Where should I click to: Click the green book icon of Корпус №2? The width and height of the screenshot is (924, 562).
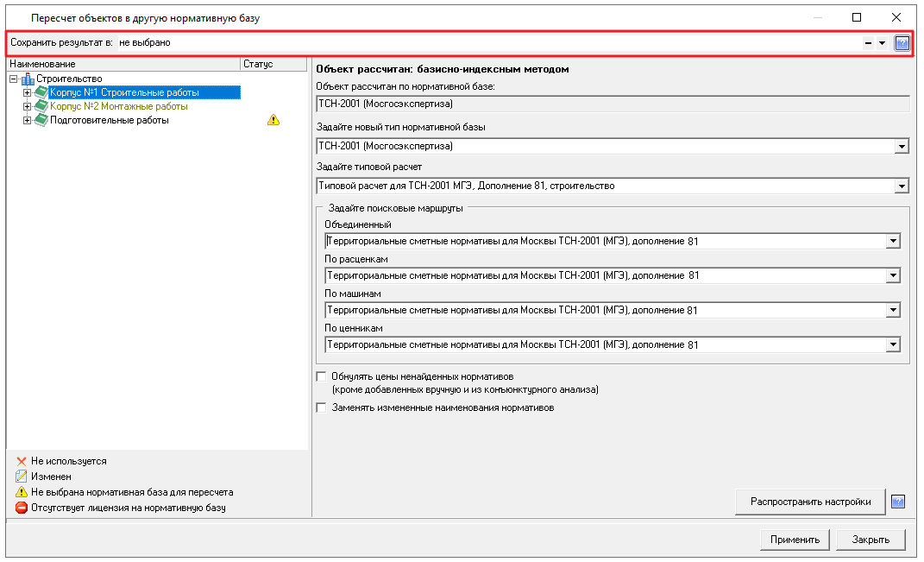pos(41,106)
